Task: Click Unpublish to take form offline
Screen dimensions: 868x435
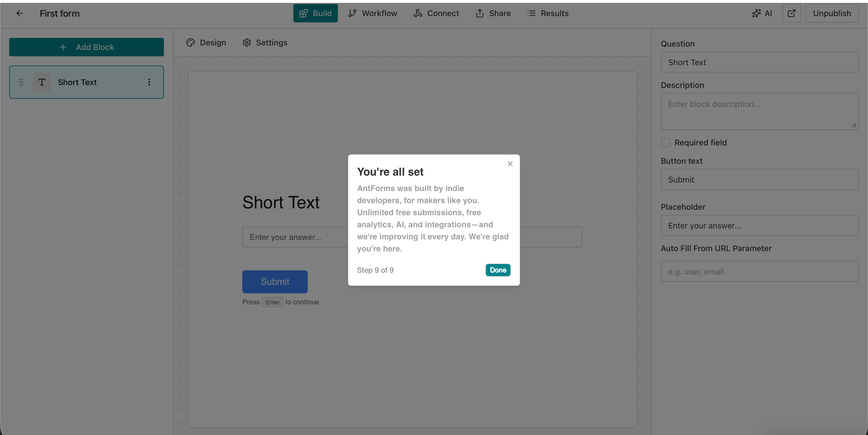Action: pos(832,13)
